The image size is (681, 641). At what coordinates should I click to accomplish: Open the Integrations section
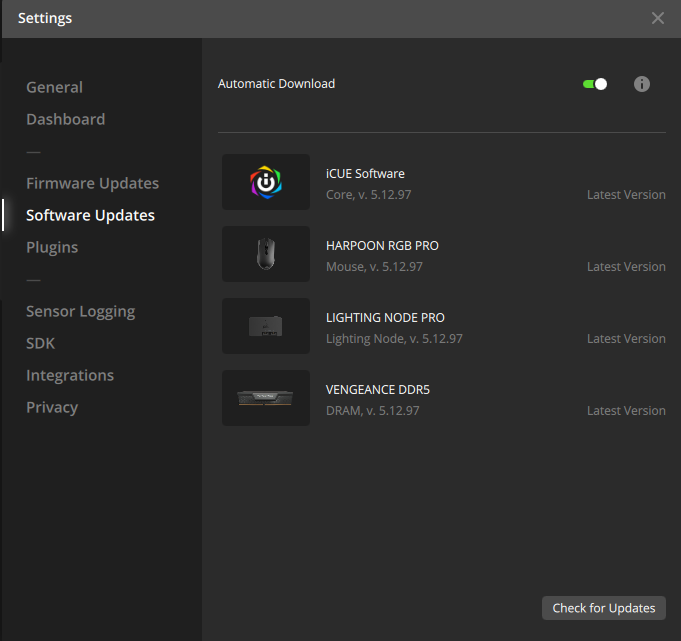(70, 375)
